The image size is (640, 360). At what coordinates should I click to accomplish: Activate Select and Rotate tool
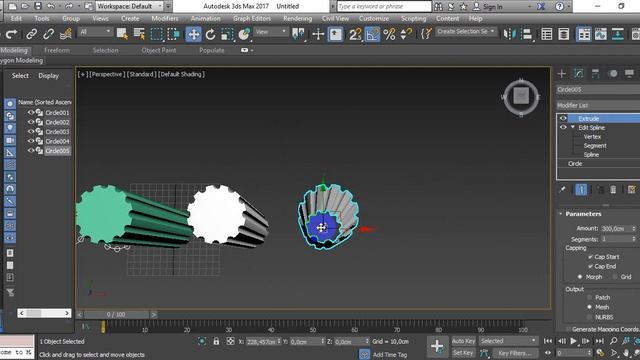click(211, 34)
